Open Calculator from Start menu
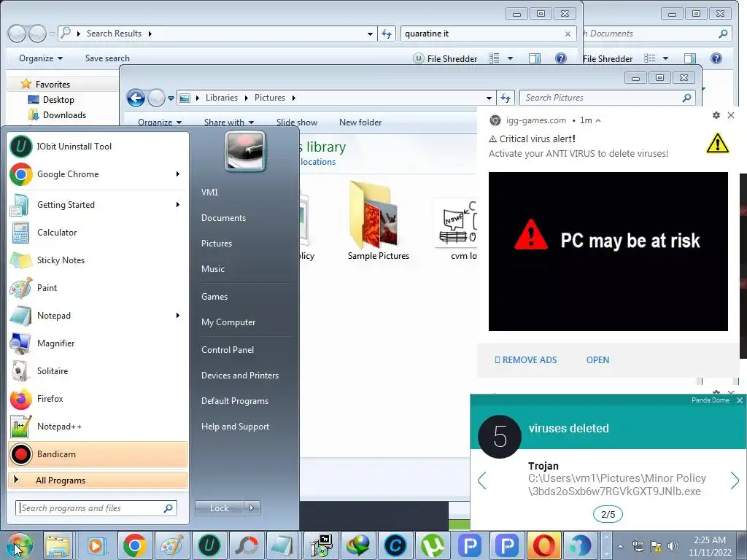Screen dimensions: 747x560 click(x=98, y=233)
